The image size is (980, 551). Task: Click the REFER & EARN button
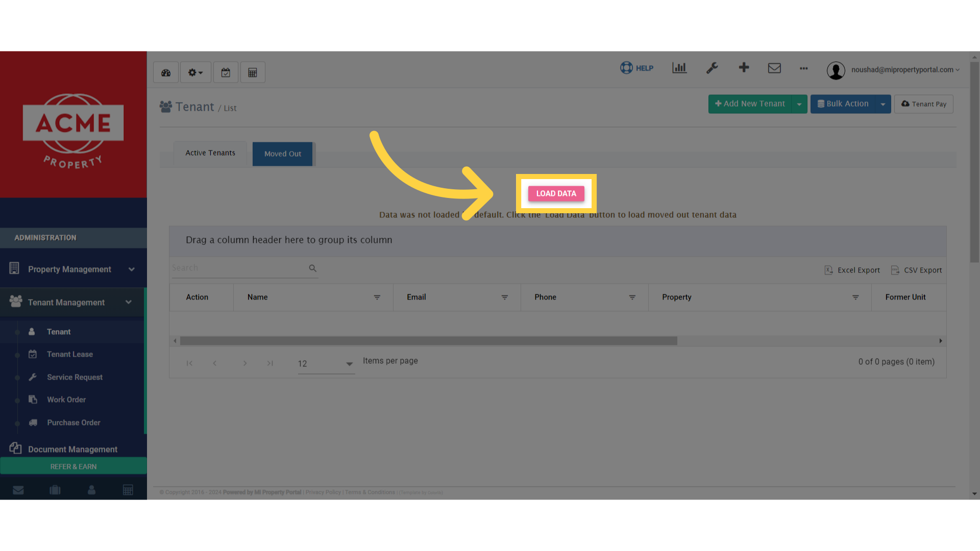[x=73, y=466]
